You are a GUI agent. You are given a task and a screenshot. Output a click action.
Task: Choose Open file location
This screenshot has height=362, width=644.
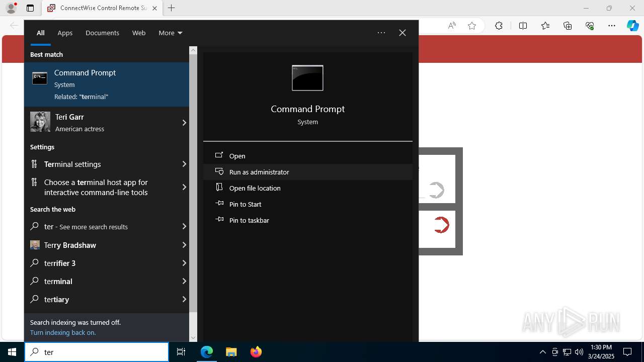pos(308,188)
